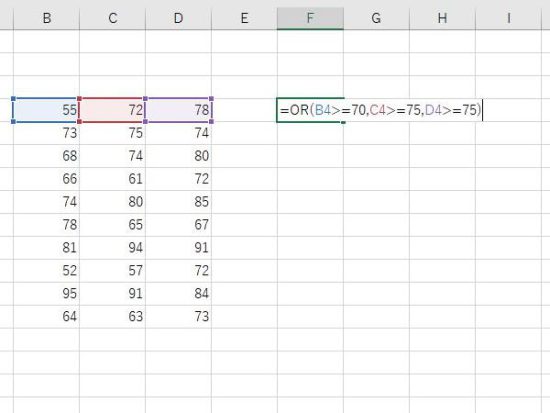Click the fill handle of cell F4
The height and width of the screenshot is (413, 550).
[x=343, y=122]
